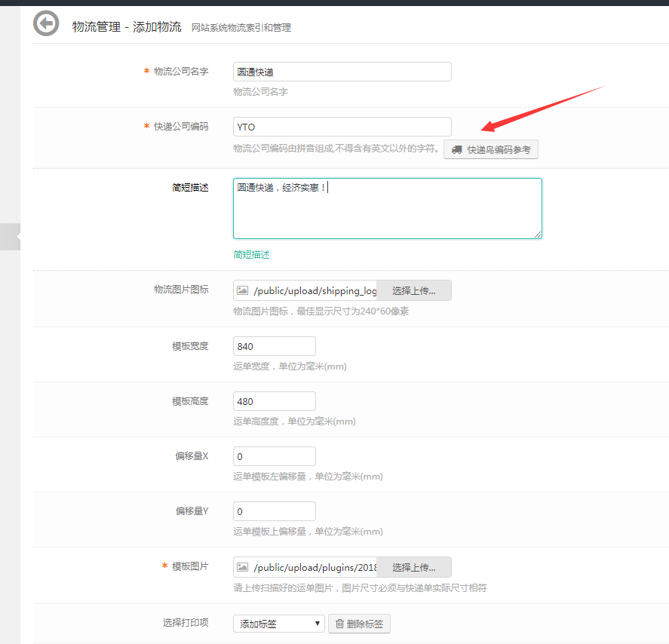
Task: Focus the 物流公司名字 input with 圆通快递
Action: 342,72
